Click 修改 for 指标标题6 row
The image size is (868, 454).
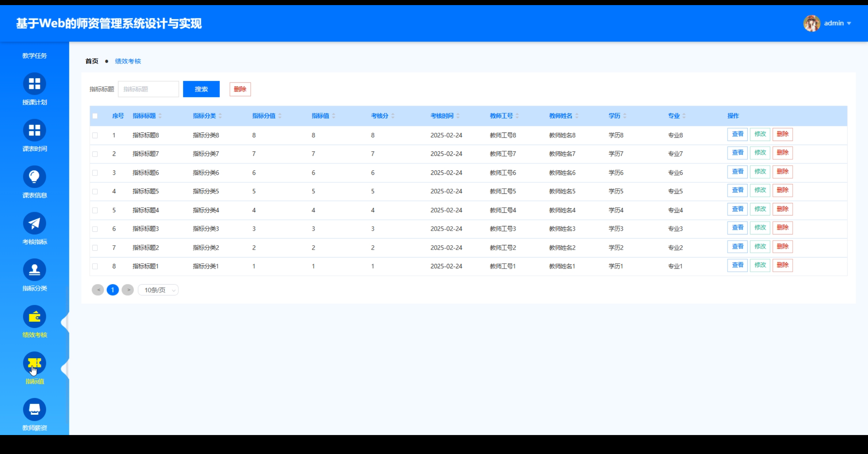(x=760, y=171)
